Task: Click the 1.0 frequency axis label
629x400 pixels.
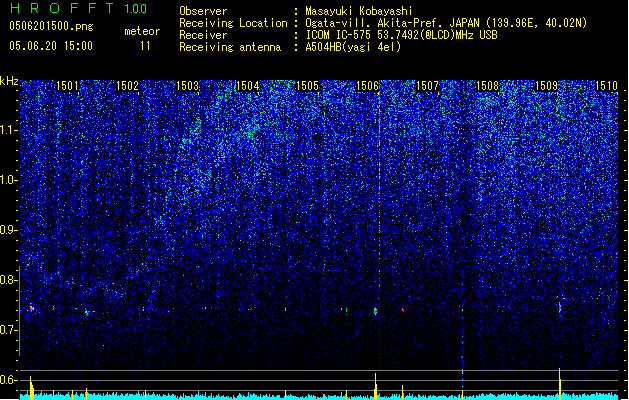Action: tap(9, 180)
